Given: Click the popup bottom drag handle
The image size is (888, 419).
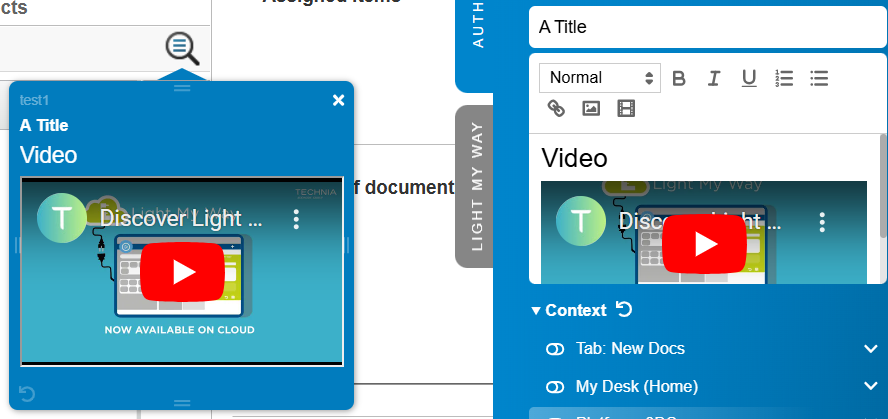Looking at the screenshot, I should click(182, 403).
